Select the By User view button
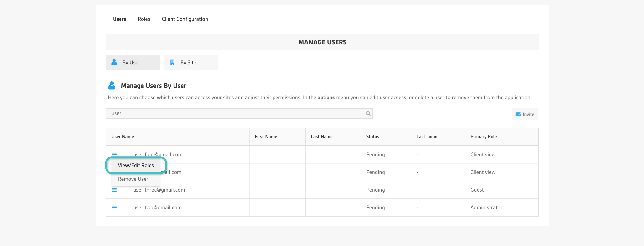Viewport: 644px width, 246px height. (133, 63)
